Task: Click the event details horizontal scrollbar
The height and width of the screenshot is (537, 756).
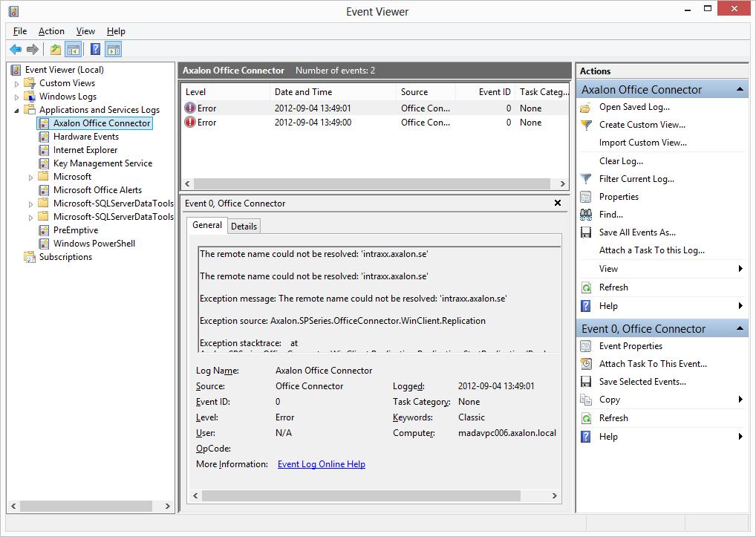Action: [361, 495]
